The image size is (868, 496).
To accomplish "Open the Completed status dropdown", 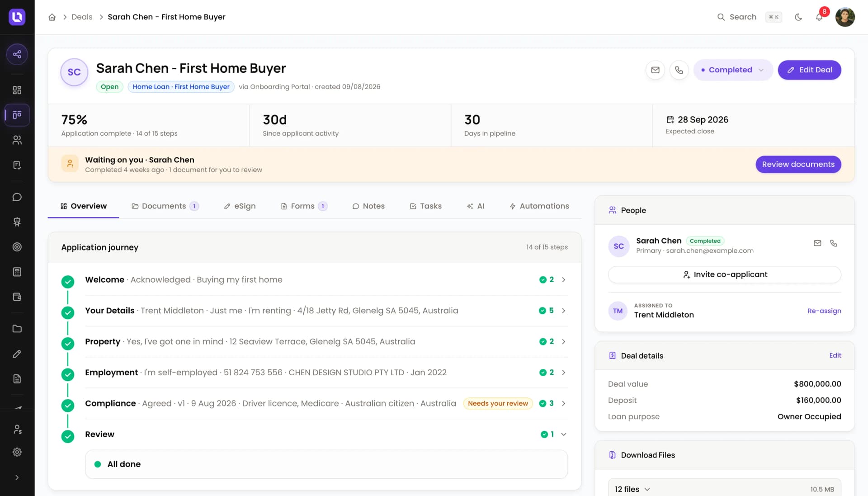I will [733, 70].
